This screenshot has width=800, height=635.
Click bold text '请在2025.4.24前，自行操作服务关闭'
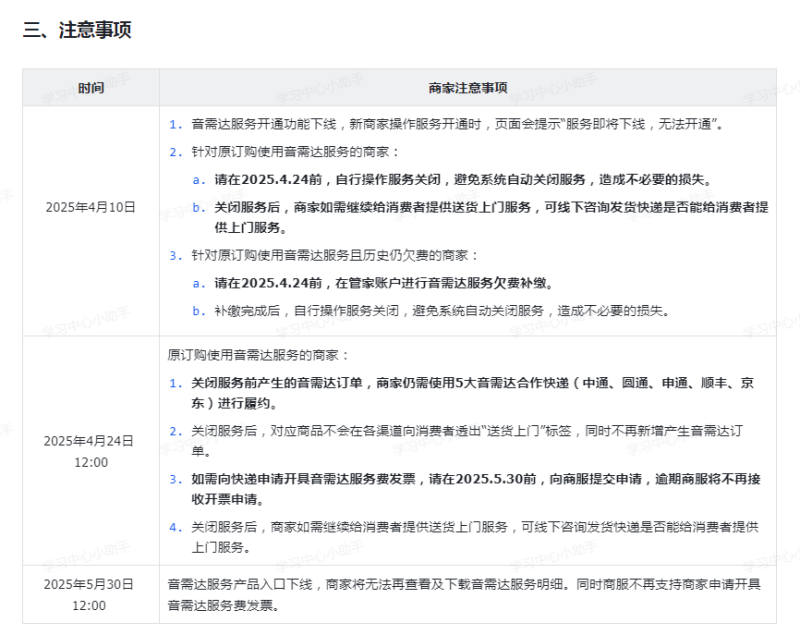pyautogui.click(x=328, y=180)
